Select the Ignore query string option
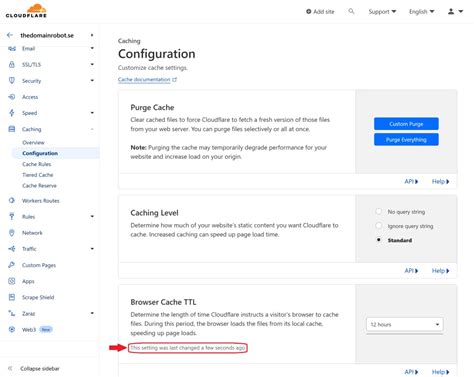The image size is (474, 377). pyautogui.click(x=379, y=226)
